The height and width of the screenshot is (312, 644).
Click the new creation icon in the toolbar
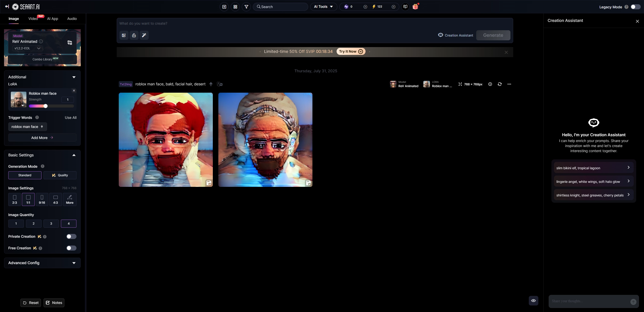224,7
